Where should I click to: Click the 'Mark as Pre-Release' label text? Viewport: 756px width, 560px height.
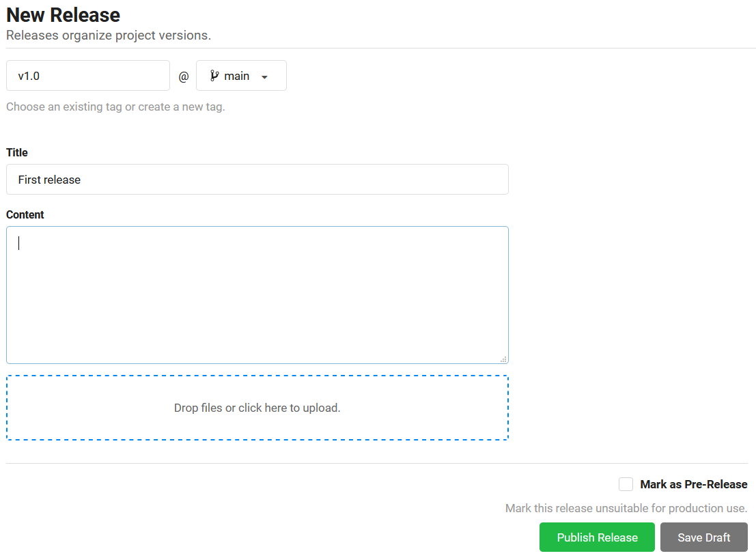point(693,484)
